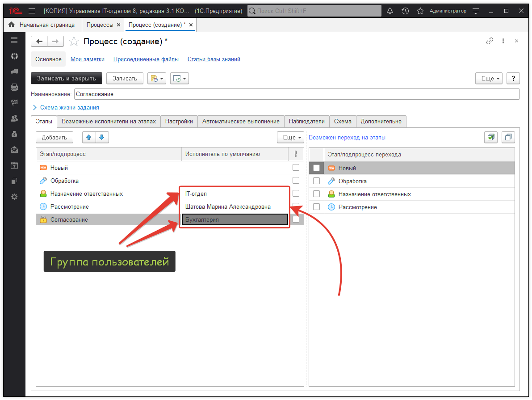Screen dimensions: 532x400
Task: Check Рассмотрение in the transitions list
Action: [x=317, y=207]
